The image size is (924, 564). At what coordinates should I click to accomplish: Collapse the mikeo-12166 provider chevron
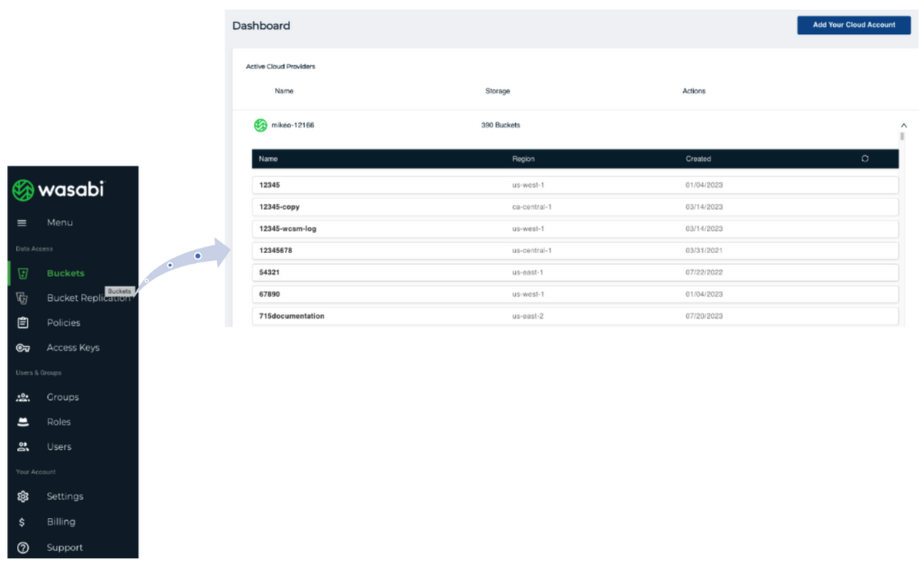click(904, 125)
